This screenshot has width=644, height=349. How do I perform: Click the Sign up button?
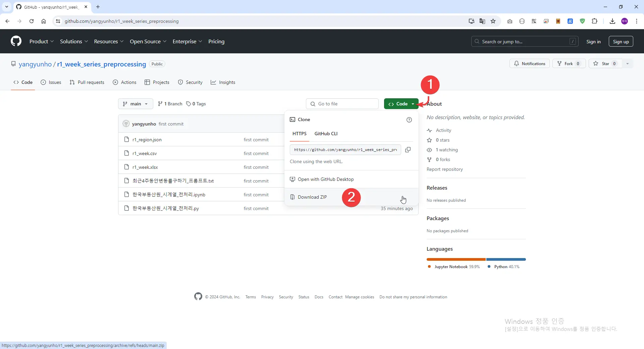point(621,41)
